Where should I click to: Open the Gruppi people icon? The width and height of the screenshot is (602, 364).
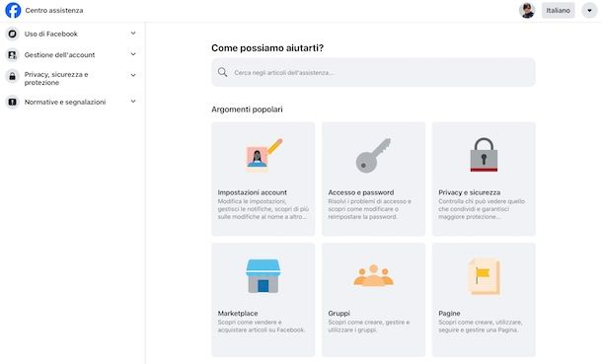point(373,275)
